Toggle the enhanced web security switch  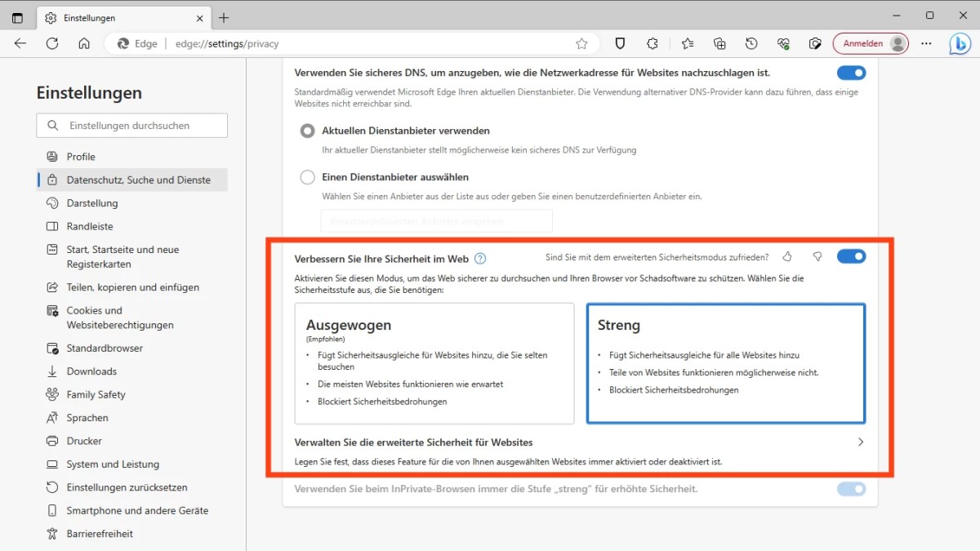tap(851, 256)
